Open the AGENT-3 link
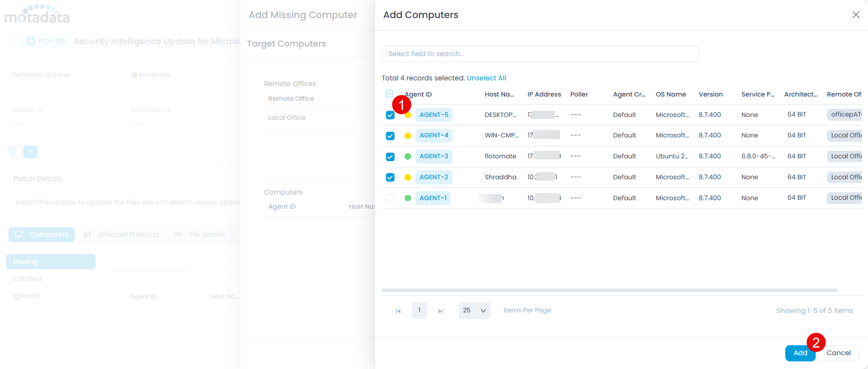Screen dimensions: 868x369 (x=434, y=156)
